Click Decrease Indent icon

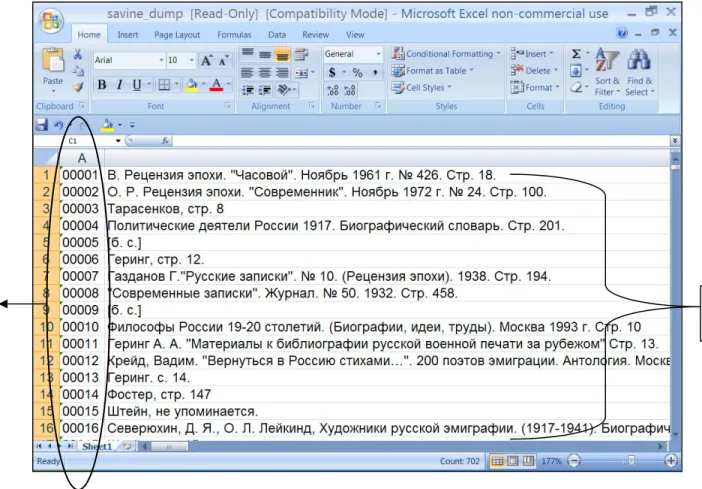click(x=248, y=90)
